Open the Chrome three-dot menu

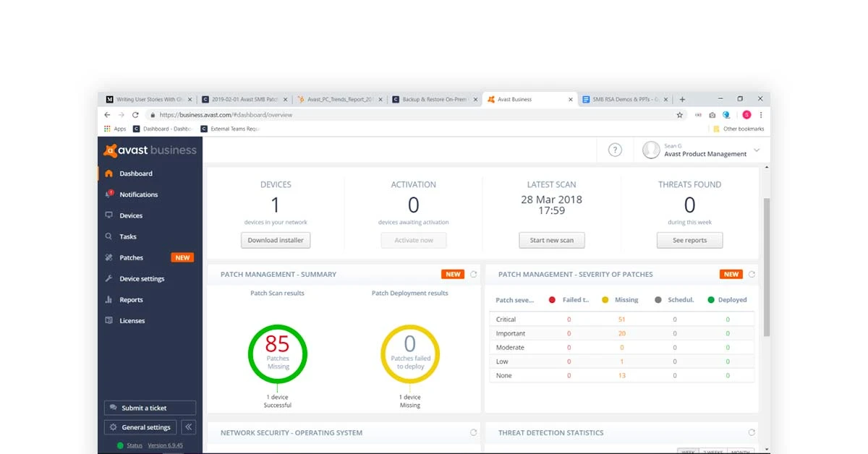[761, 115]
